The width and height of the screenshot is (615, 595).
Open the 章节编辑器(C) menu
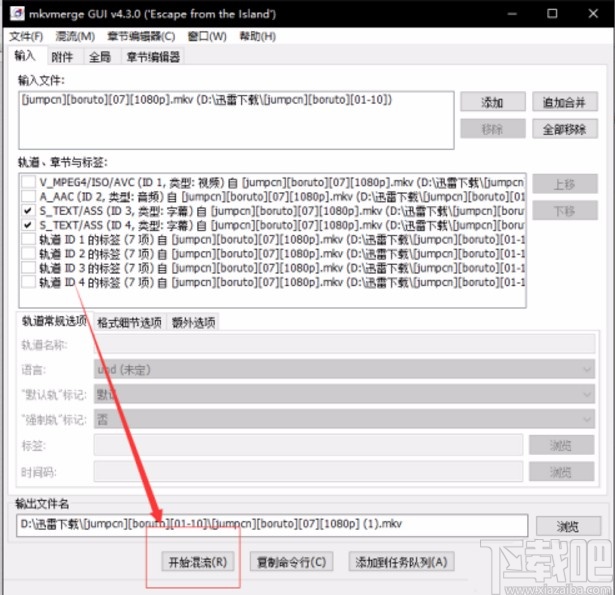click(x=141, y=36)
